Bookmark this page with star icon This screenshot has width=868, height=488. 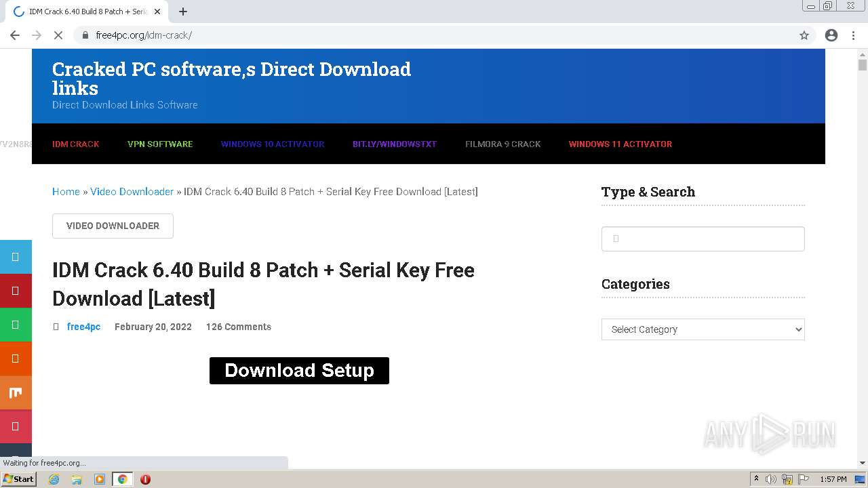tap(804, 35)
